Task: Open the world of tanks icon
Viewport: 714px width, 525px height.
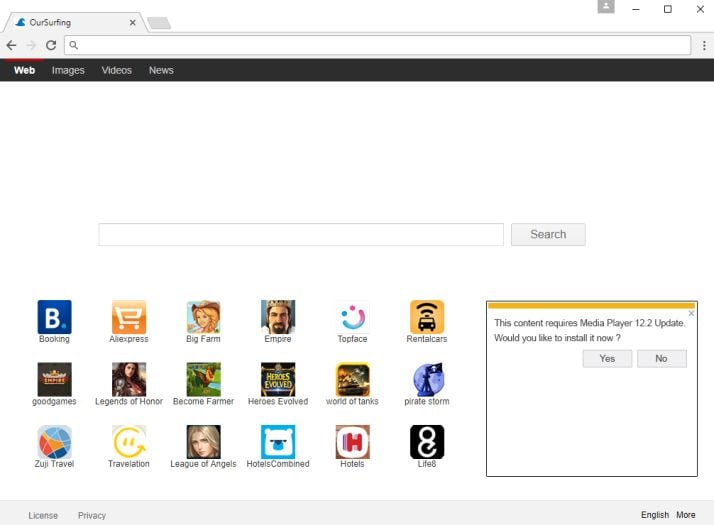Action: (x=352, y=379)
